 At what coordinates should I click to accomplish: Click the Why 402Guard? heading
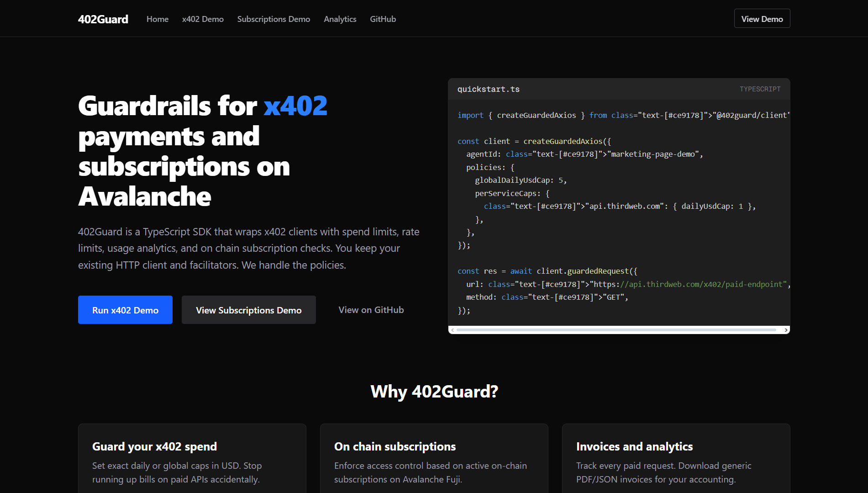tap(434, 392)
